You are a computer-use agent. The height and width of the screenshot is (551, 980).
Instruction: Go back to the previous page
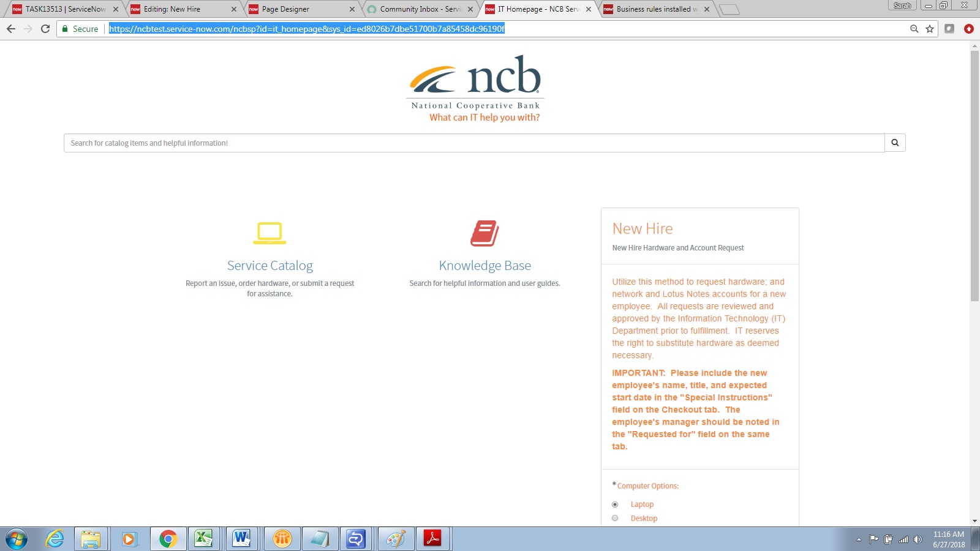tap(11, 29)
